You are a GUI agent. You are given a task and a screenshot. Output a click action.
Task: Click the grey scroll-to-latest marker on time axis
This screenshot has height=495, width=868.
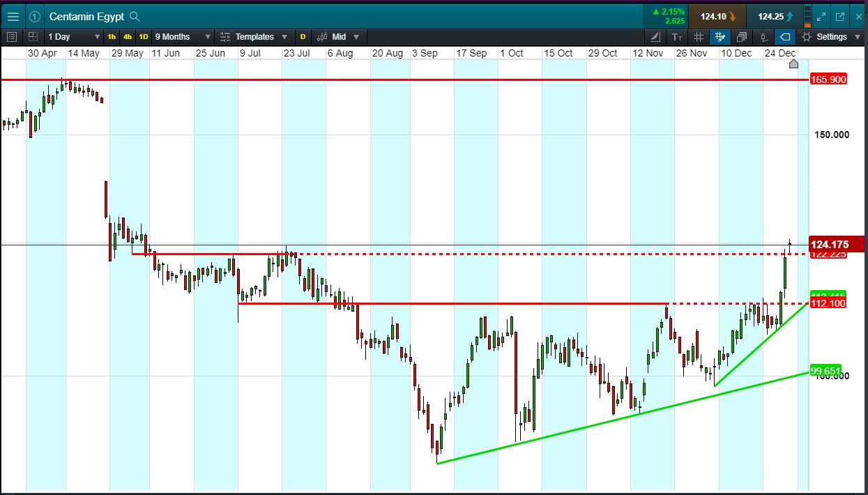click(793, 64)
